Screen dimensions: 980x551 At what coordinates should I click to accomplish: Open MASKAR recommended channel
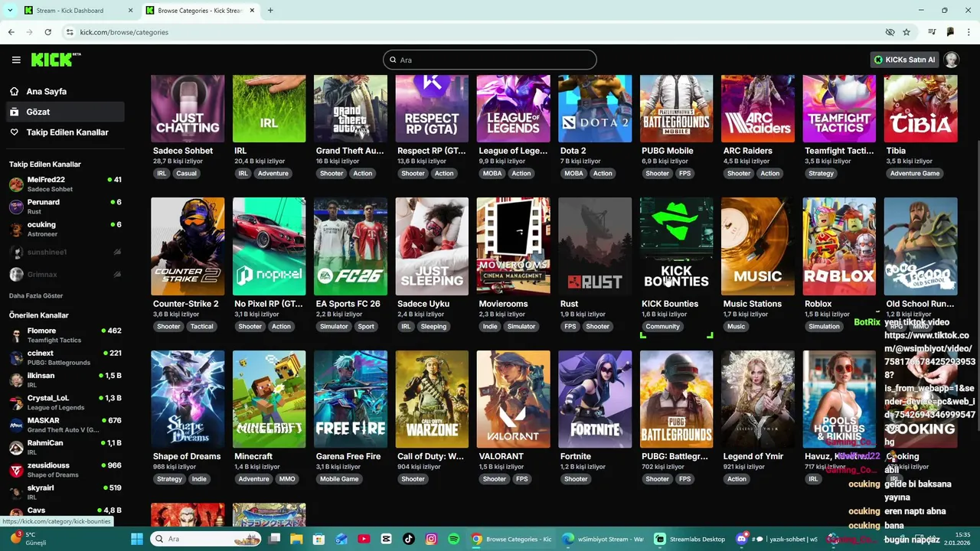click(65, 425)
